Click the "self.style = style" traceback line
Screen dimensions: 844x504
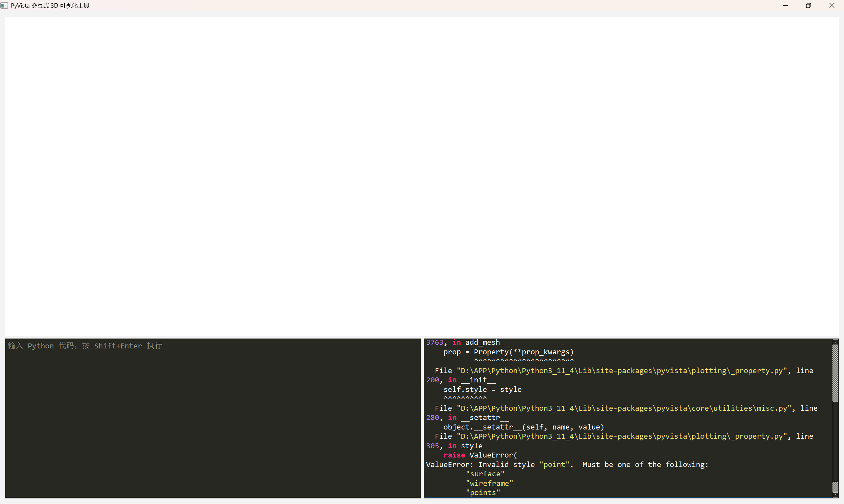click(x=482, y=390)
